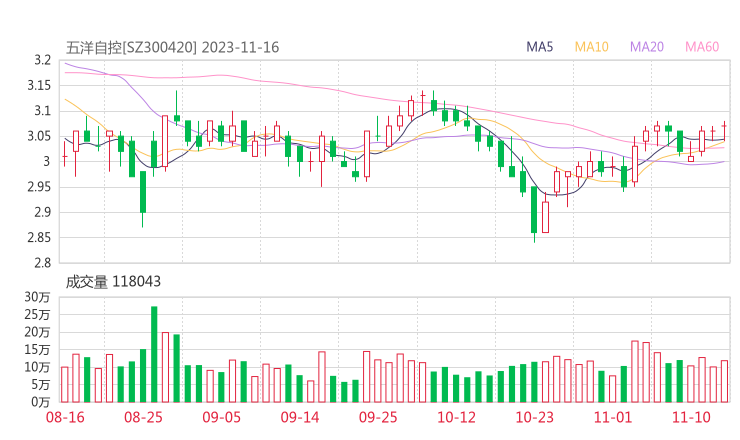Click the 10-12 date axis label
The height and width of the screenshot is (440, 740).
pos(456,417)
